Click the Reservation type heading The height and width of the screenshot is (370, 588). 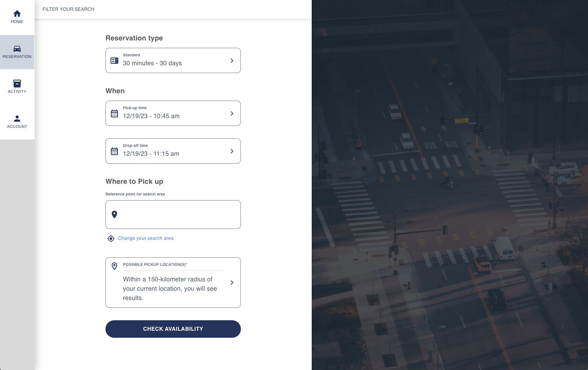click(x=134, y=38)
